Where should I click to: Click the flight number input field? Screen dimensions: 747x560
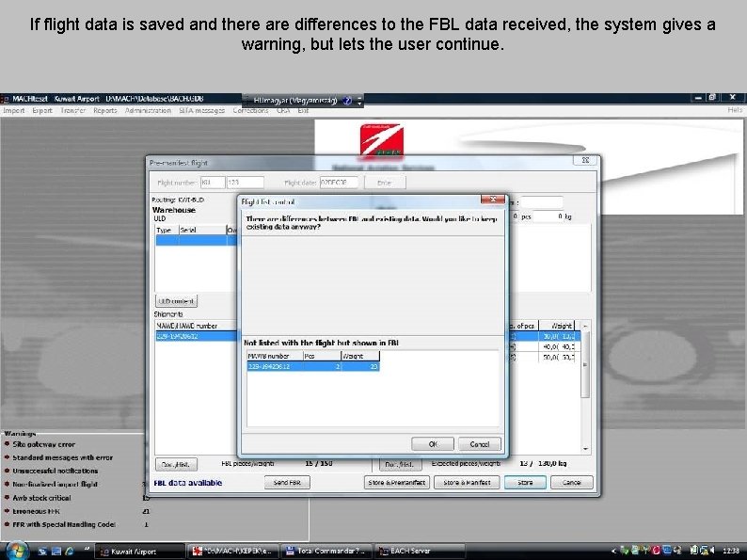pos(245,183)
